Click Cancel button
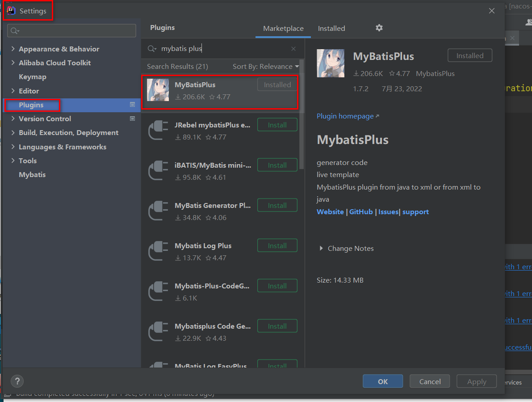 point(430,381)
